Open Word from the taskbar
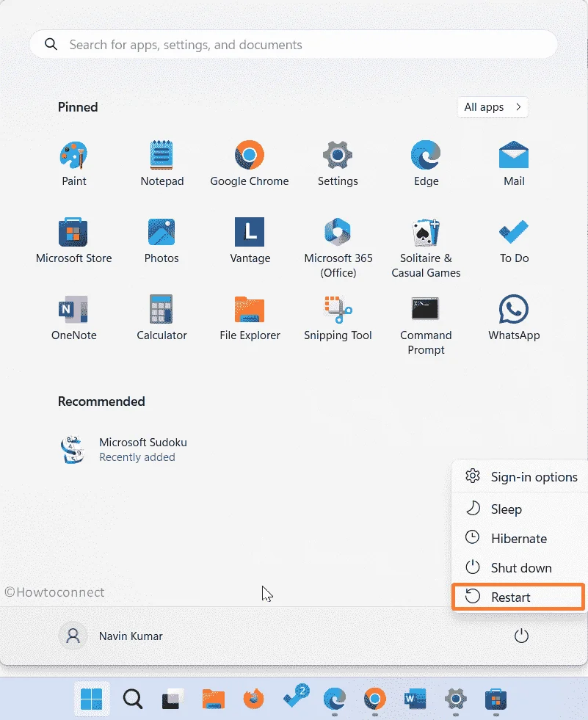Screen dimensions: 588x720 tap(415, 699)
